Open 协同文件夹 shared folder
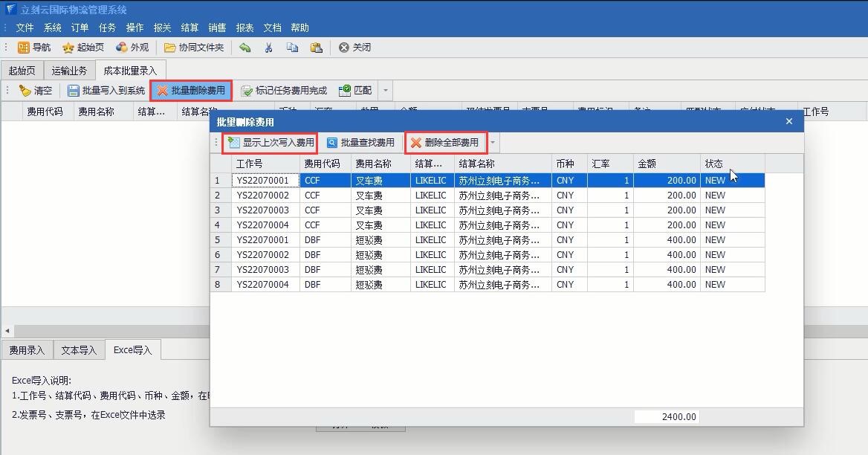 194,48
